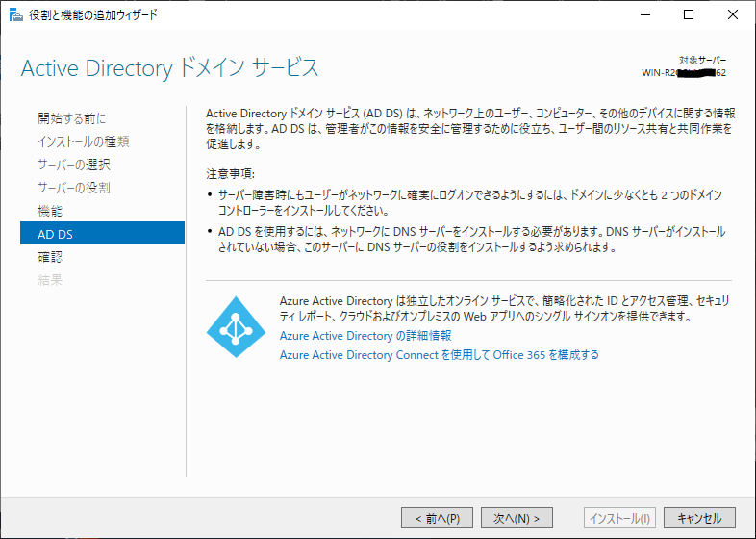Open the サーバーの役割 step
756x539 pixels.
pyautogui.click(x=74, y=188)
